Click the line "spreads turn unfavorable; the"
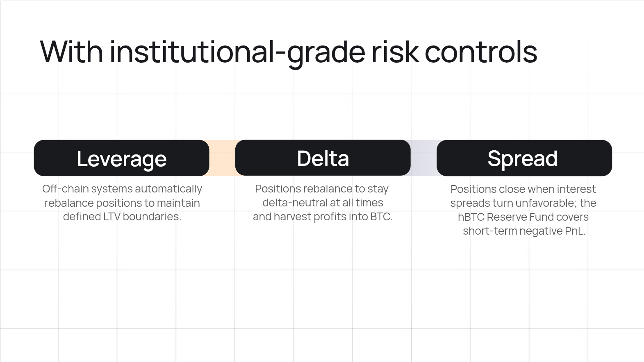Image resolution: width=644 pixels, height=362 pixels. 523,203
